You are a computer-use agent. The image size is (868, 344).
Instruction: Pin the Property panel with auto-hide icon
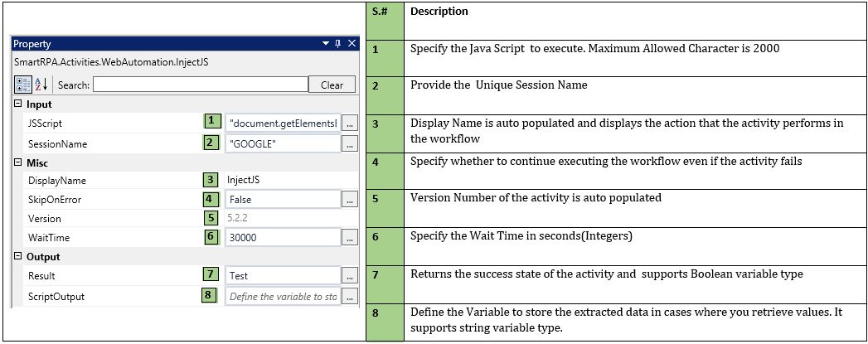coord(338,44)
